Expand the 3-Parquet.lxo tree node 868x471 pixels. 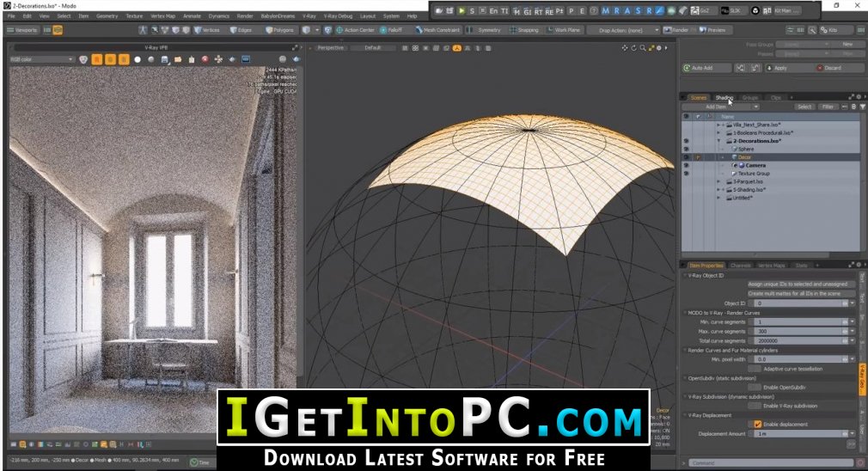tap(718, 181)
